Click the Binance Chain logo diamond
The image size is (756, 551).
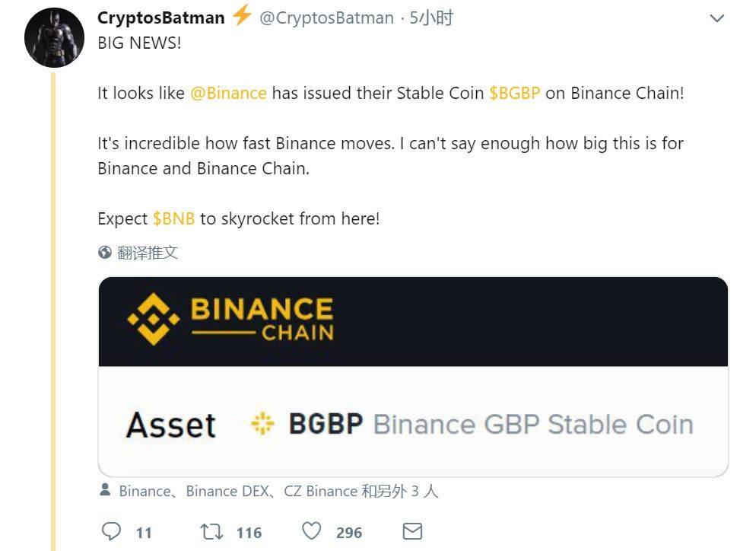[x=154, y=319]
